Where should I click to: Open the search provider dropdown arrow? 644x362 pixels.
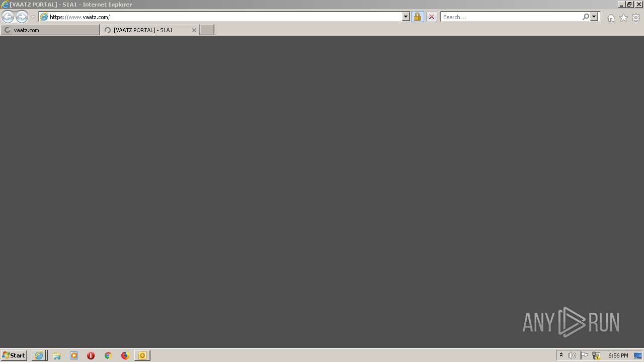tap(594, 17)
